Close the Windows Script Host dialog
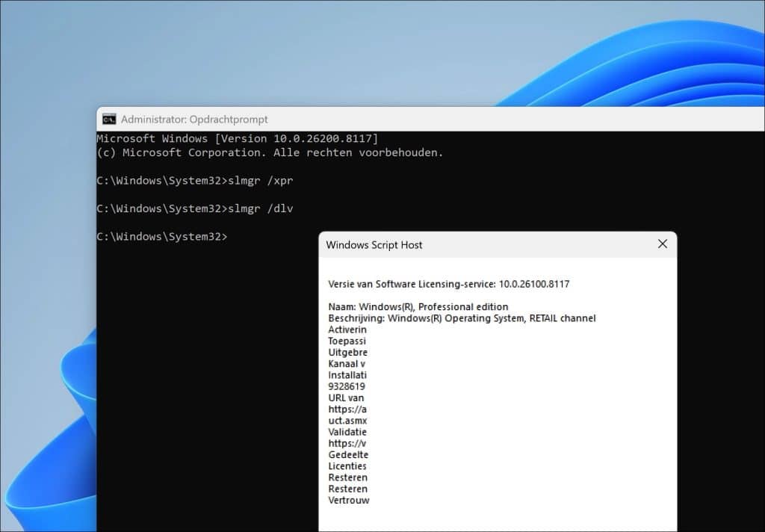 662,244
